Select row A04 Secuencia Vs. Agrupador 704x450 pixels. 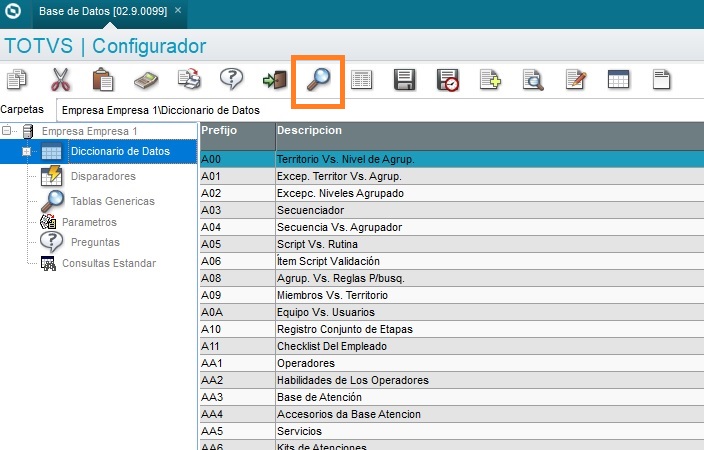pyautogui.click(x=452, y=227)
